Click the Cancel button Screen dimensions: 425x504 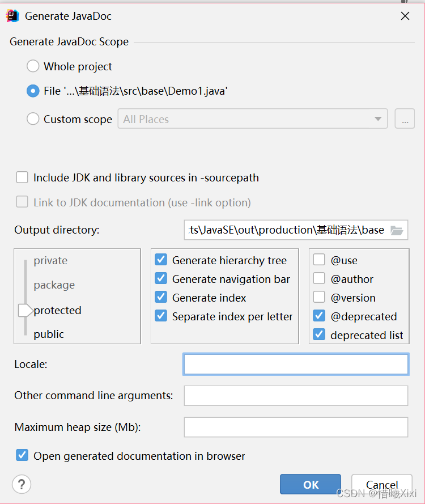tap(381, 484)
